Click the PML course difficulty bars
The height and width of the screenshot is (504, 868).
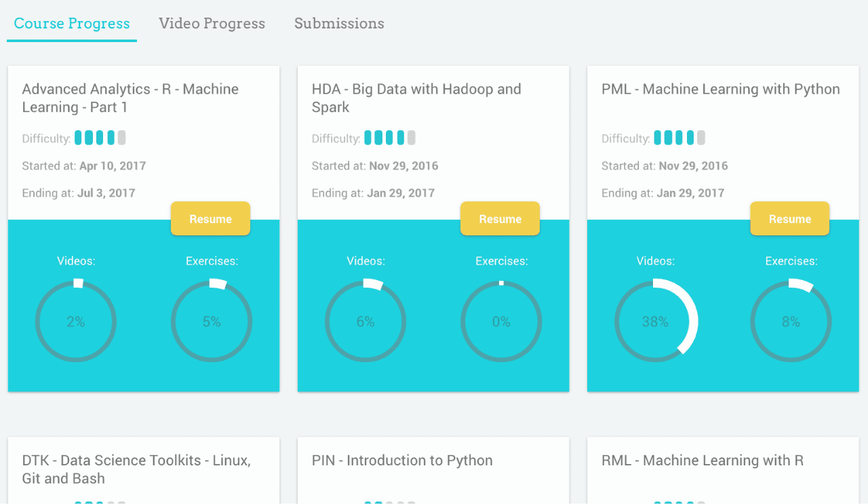click(679, 138)
